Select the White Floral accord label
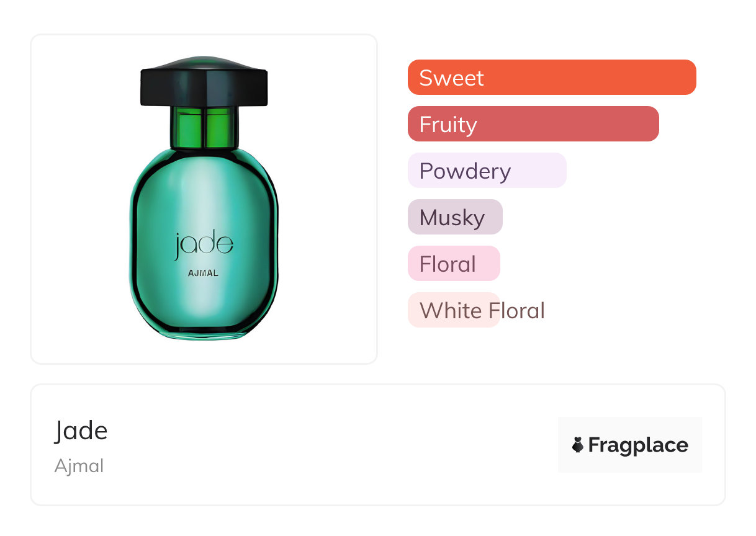The image size is (756, 536). 482,310
